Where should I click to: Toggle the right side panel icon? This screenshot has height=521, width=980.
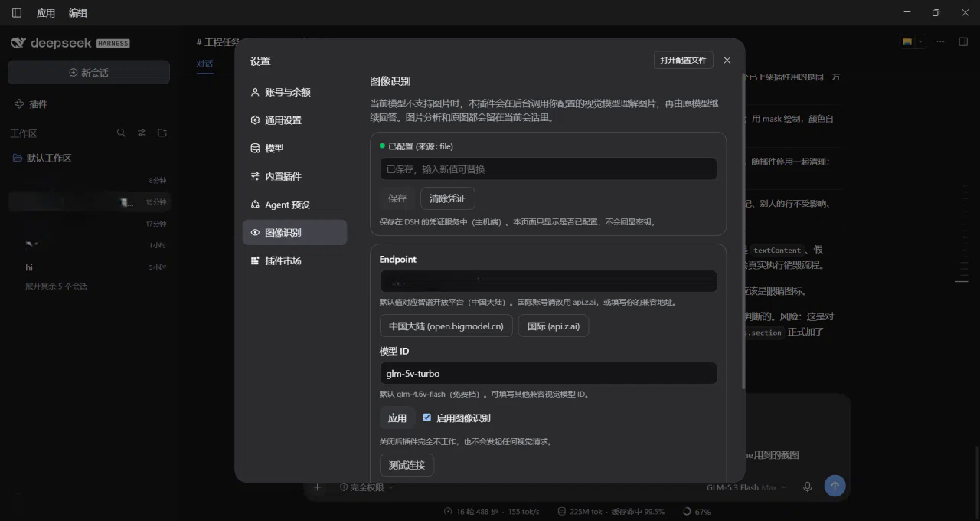point(964,41)
